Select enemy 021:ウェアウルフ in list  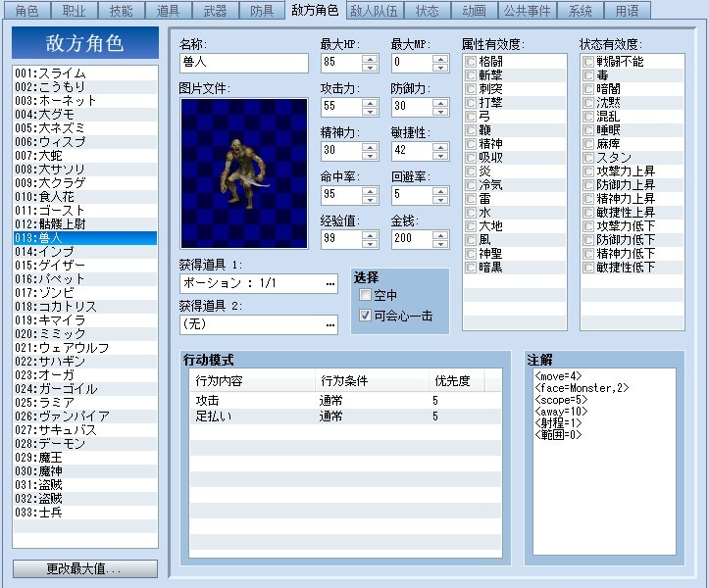click(x=85, y=348)
